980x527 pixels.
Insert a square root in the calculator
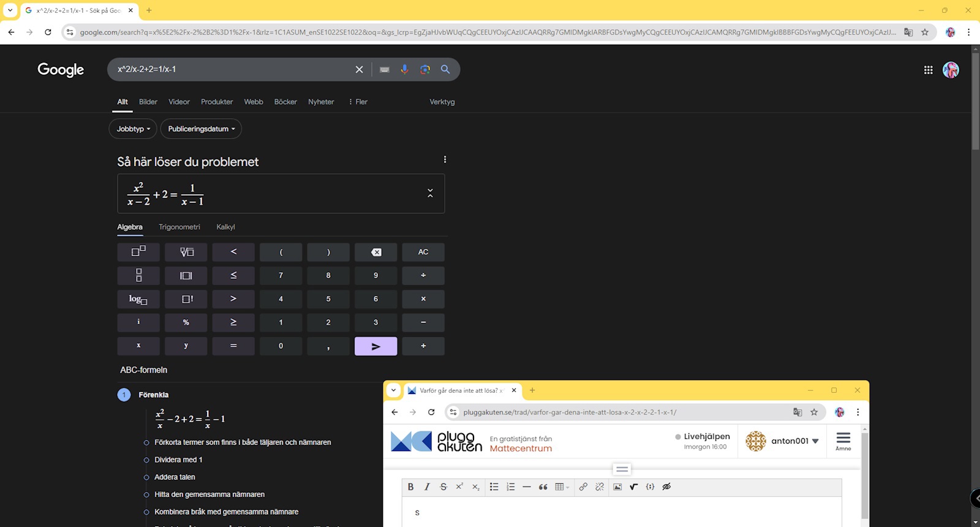[x=186, y=252]
